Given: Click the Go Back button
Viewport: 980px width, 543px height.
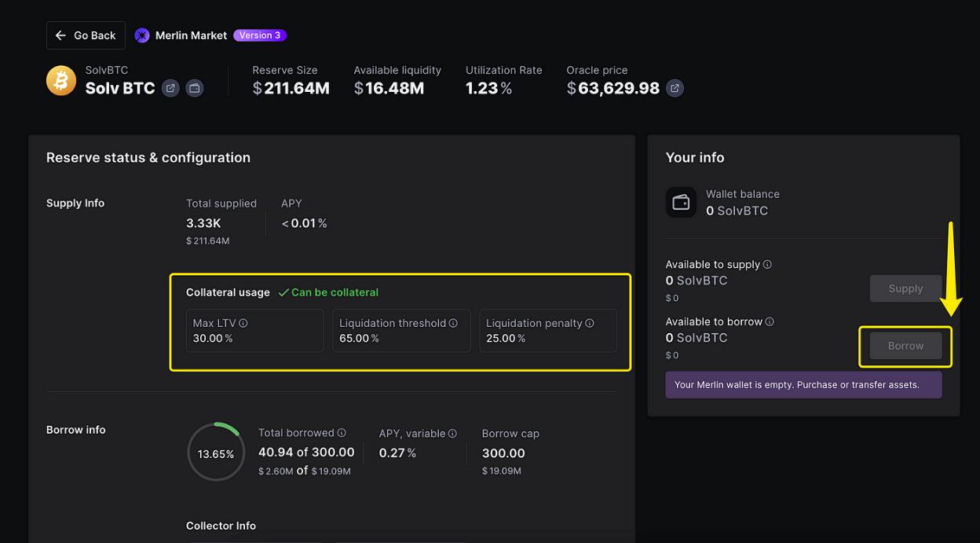Looking at the screenshot, I should (86, 35).
